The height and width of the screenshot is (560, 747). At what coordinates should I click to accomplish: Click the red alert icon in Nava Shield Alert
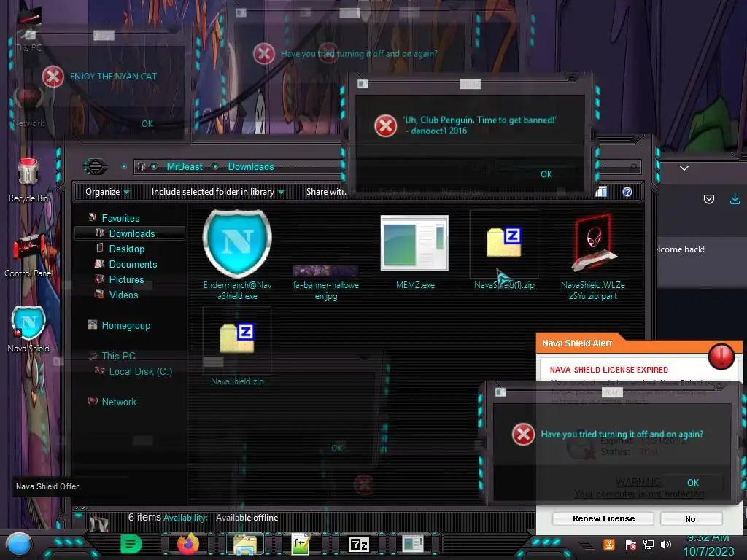tap(721, 356)
